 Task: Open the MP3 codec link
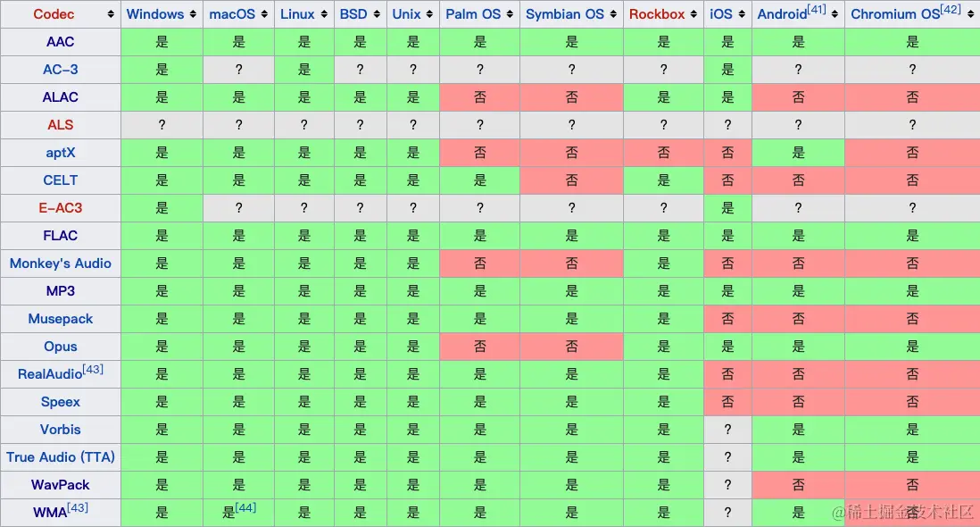pos(60,290)
